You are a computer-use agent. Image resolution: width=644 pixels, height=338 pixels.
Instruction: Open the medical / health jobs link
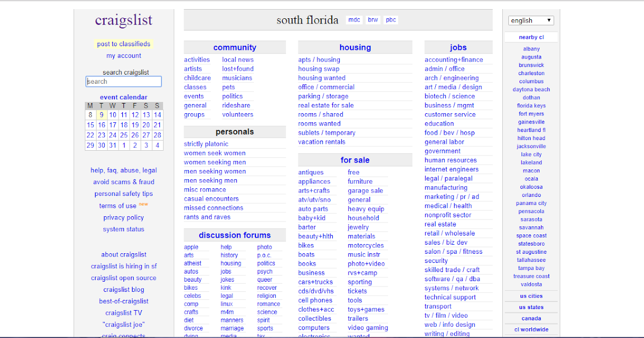(x=448, y=206)
